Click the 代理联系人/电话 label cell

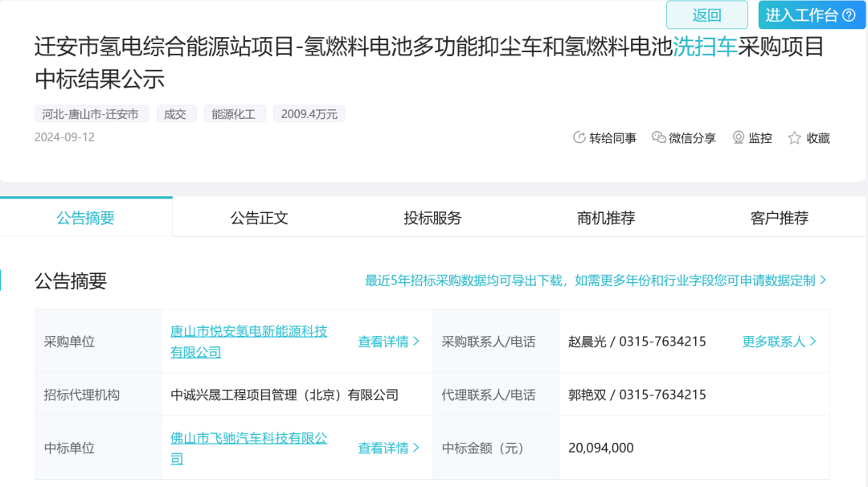(x=496, y=395)
